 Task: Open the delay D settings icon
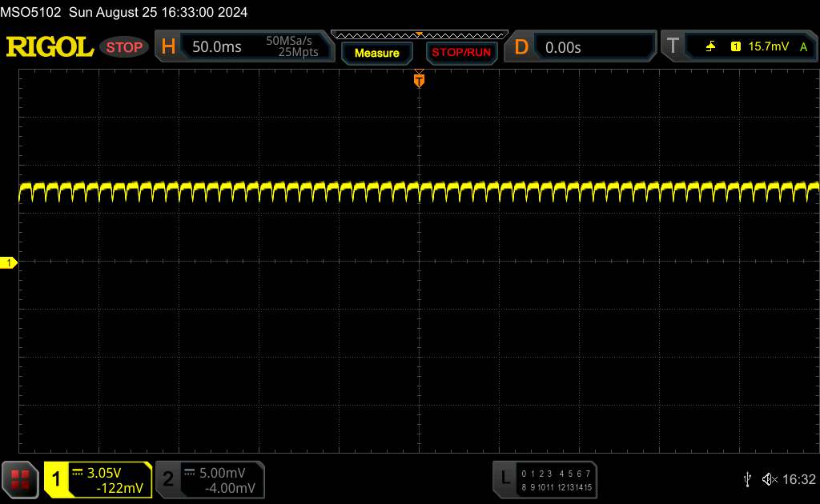(521, 47)
